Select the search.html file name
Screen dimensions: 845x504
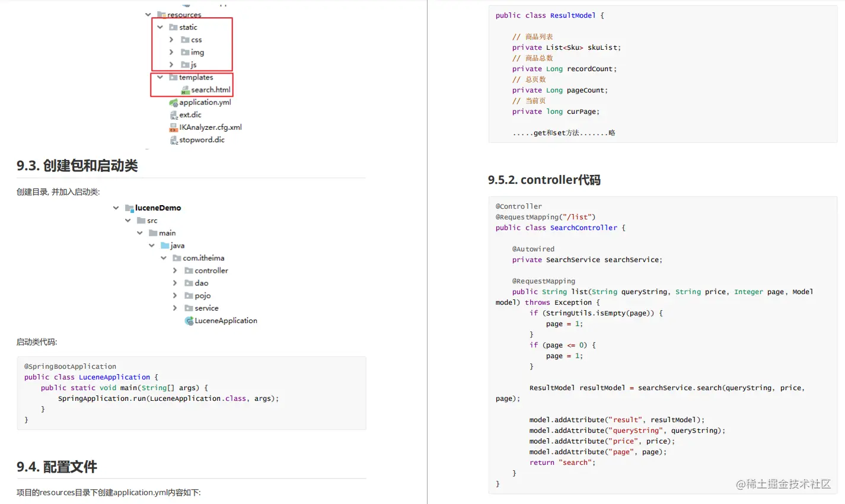211,90
